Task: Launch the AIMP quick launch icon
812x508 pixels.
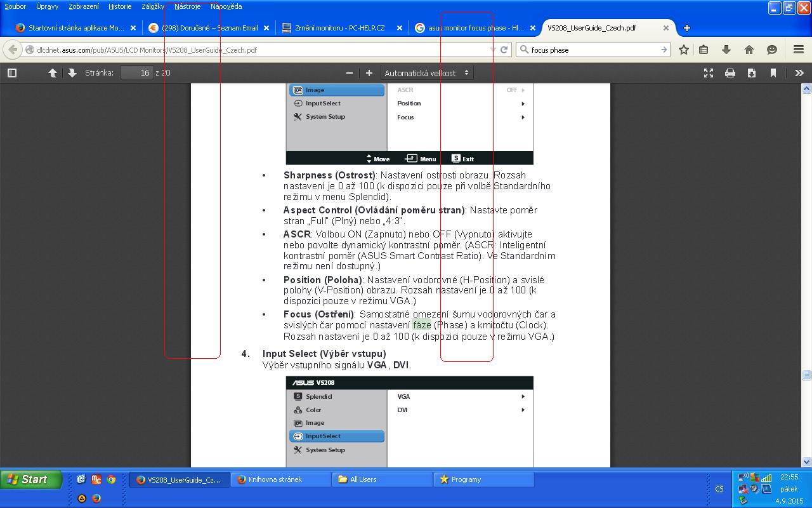Action: [x=81, y=498]
